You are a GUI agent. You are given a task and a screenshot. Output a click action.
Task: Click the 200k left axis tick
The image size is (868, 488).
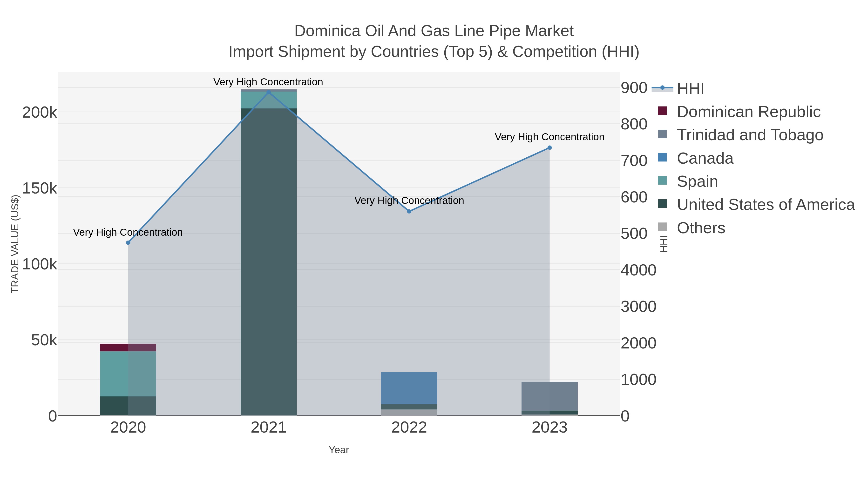(x=40, y=113)
